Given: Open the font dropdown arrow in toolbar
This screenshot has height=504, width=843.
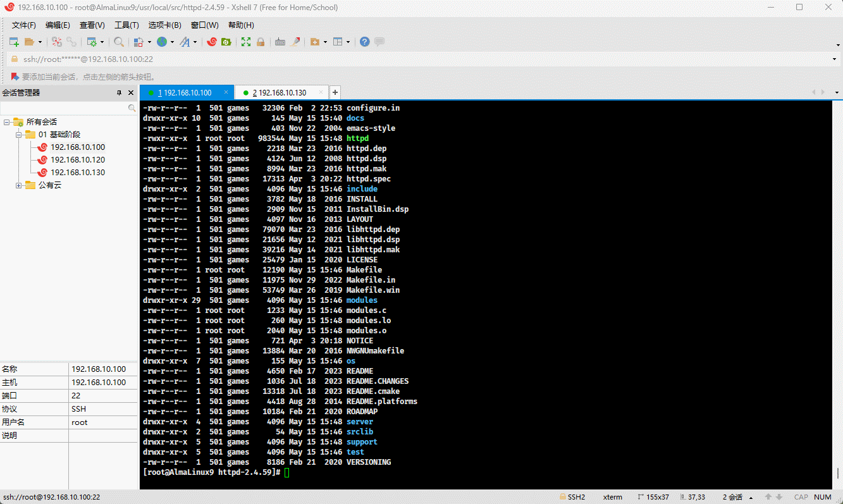Looking at the screenshot, I should click(x=195, y=42).
